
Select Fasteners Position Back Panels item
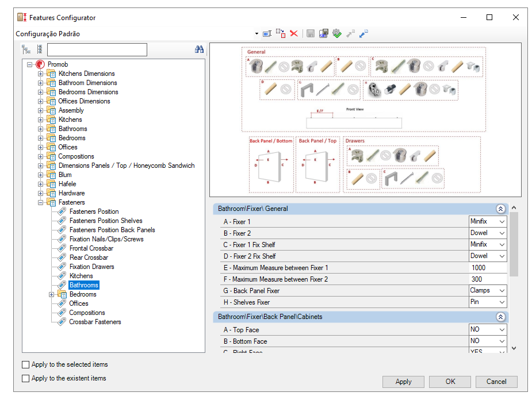click(x=112, y=230)
